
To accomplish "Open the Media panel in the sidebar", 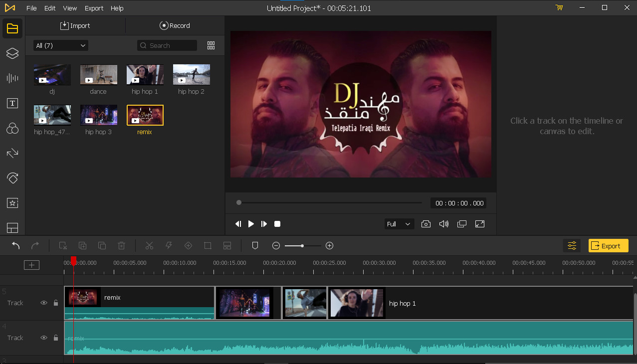I will click(12, 28).
